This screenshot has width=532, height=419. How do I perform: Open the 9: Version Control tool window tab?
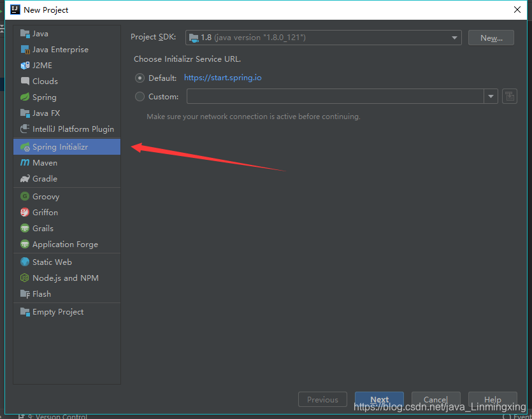(54, 416)
